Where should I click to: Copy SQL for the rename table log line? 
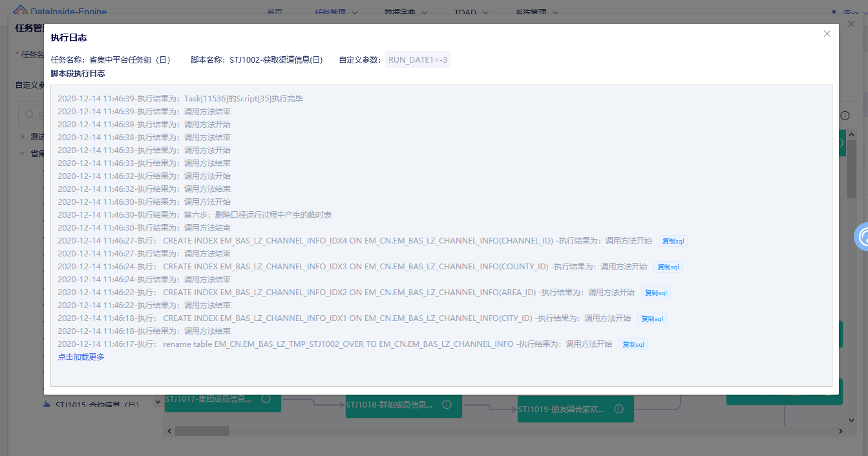tap(633, 344)
